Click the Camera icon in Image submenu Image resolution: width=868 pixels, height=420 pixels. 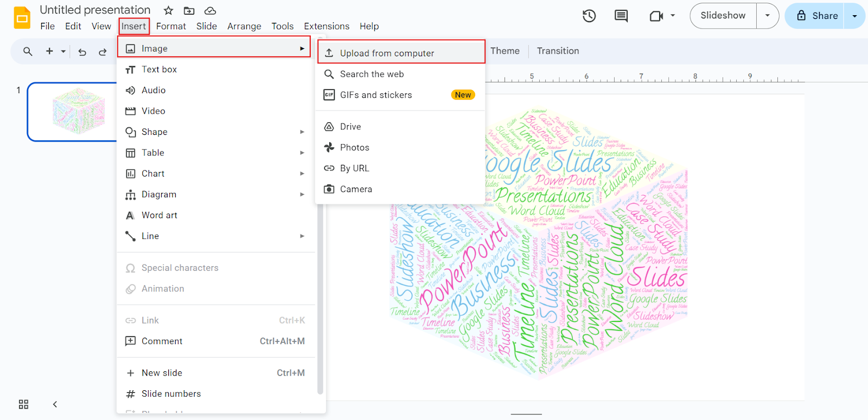tap(329, 189)
